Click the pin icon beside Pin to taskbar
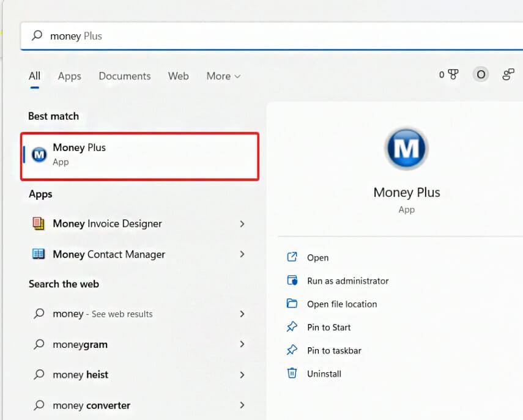The width and height of the screenshot is (523, 420). tap(294, 350)
